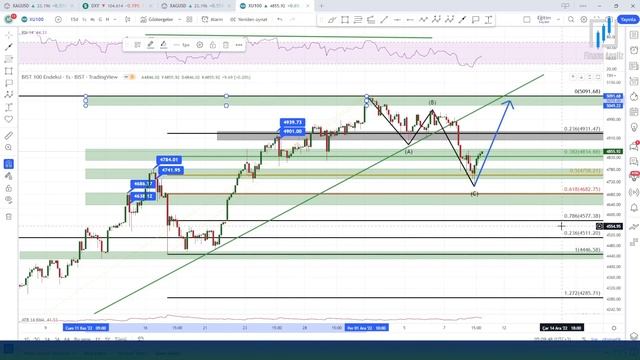640x360 pixels.
Task: Select the geometric shapes rectangle tool in sidebar
Action: pos(9,71)
